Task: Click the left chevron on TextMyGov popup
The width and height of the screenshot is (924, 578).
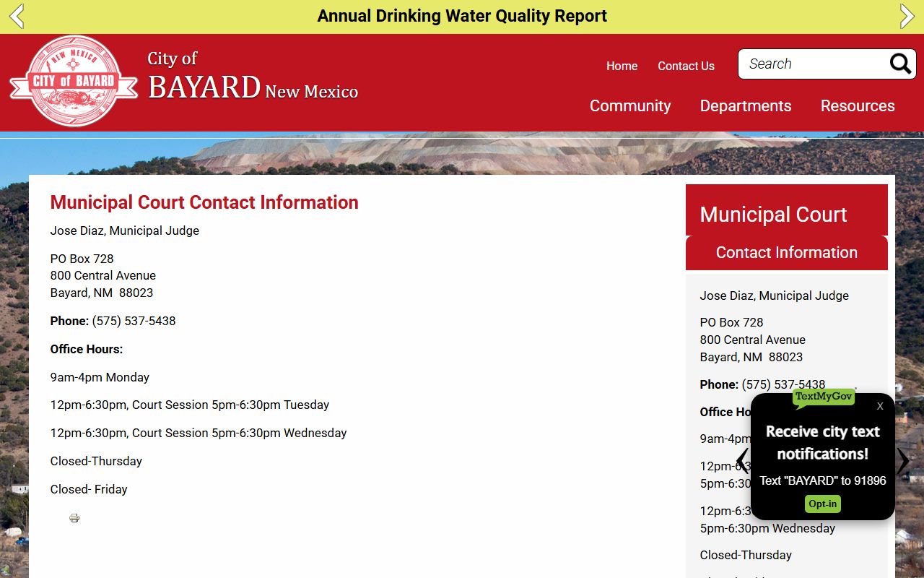Action: (742, 460)
